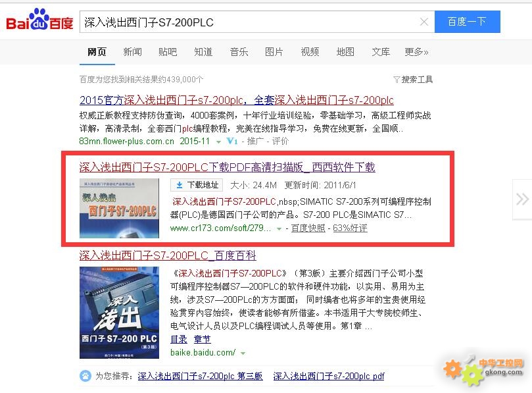Go to the 知道 tab

[x=204, y=52]
